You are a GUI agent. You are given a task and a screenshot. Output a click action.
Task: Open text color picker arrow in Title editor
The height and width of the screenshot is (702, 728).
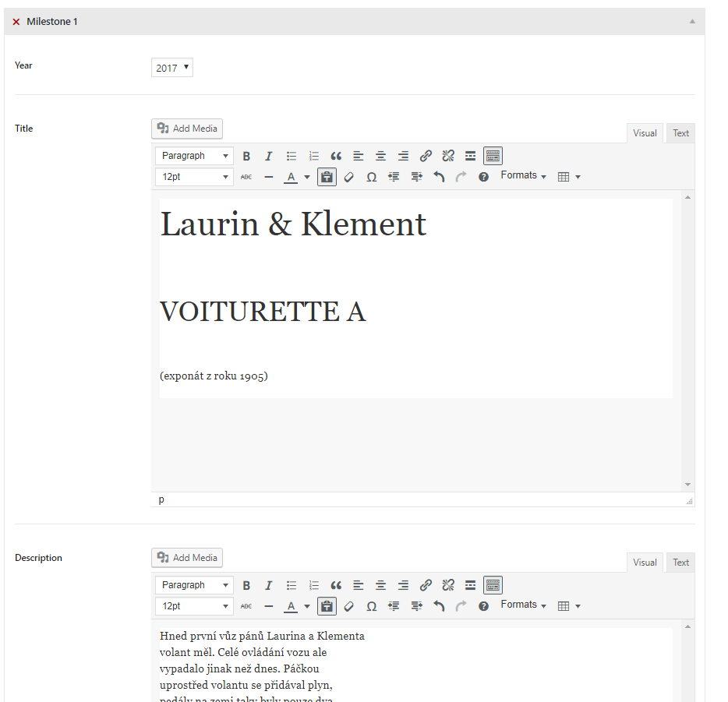[307, 177]
